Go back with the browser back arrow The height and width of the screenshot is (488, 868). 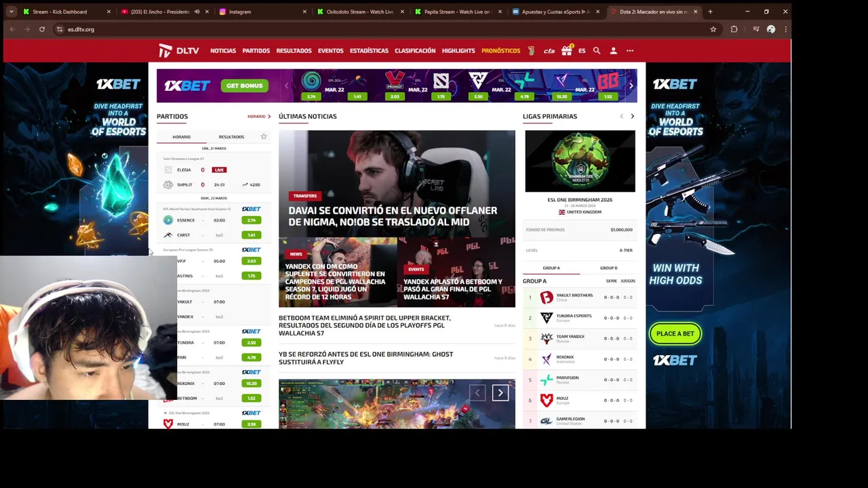(12, 29)
